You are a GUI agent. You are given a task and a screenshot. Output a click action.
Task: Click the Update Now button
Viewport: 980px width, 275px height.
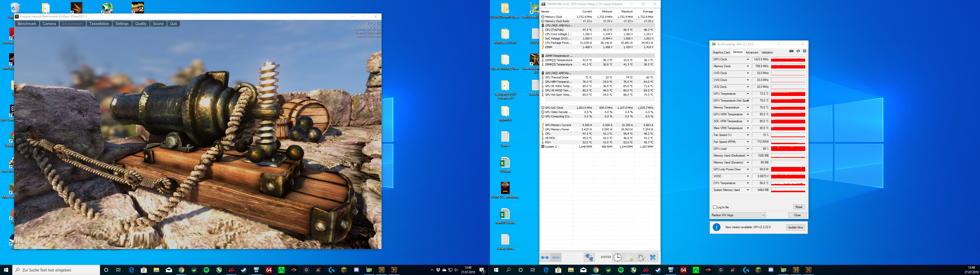(x=795, y=227)
